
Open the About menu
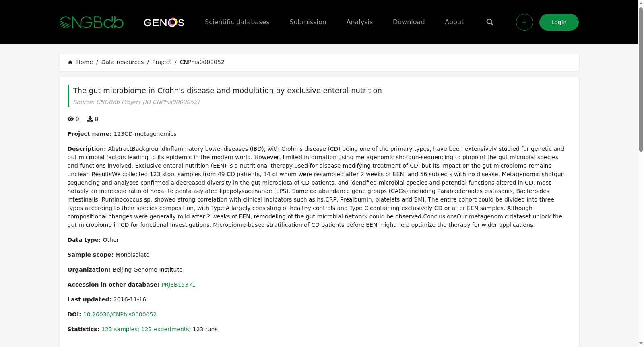[x=454, y=22]
